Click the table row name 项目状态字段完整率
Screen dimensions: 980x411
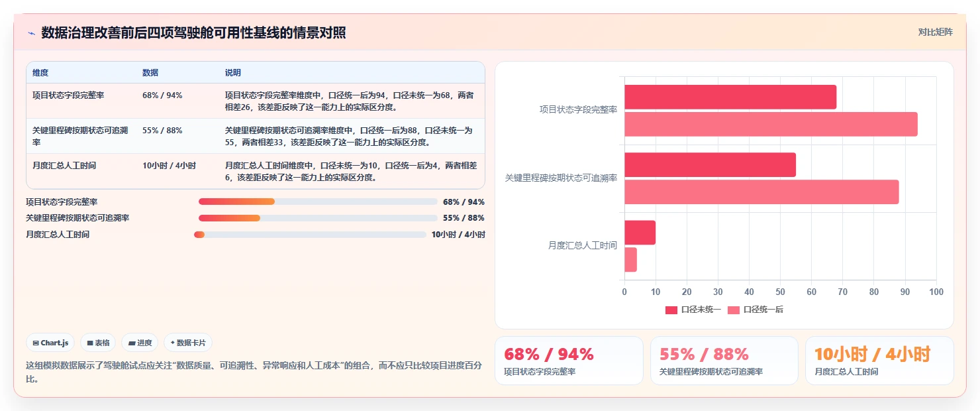68,95
